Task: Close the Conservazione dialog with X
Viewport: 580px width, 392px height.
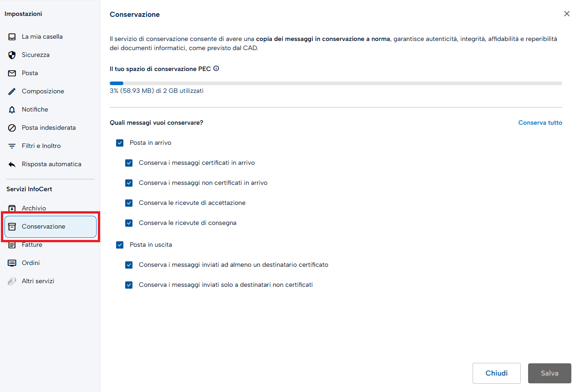Action: [x=567, y=14]
